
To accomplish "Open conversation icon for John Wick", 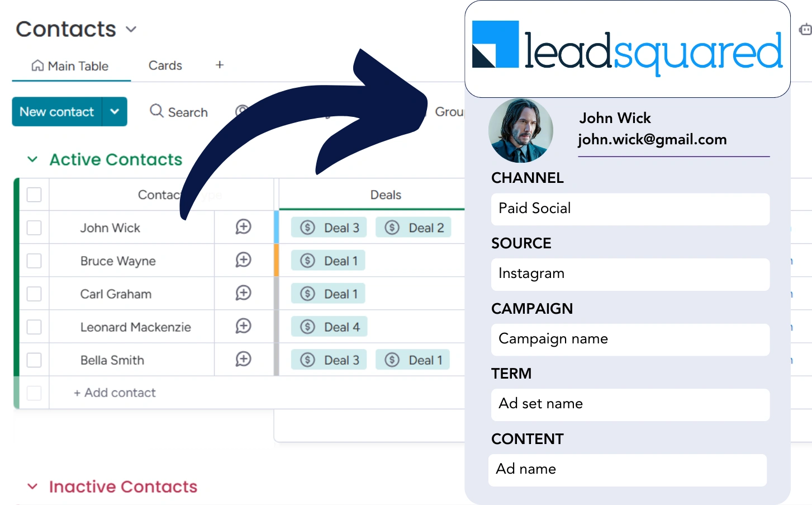I will pos(243,226).
